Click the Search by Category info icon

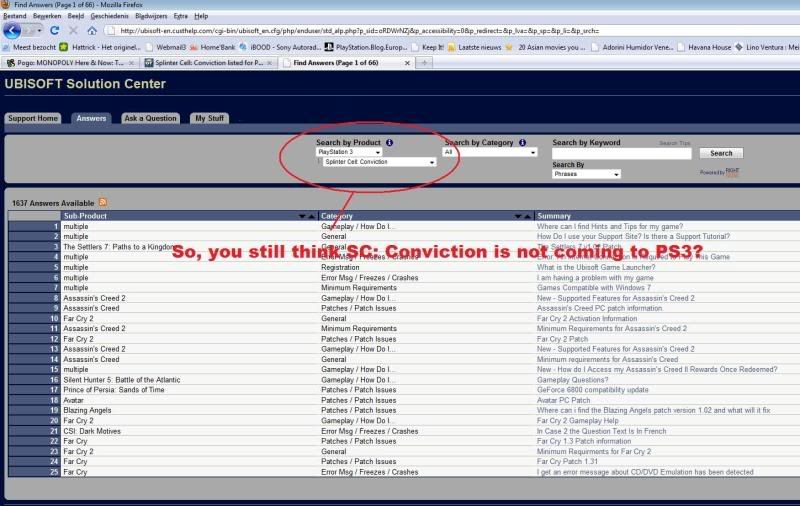pos(522,143)
